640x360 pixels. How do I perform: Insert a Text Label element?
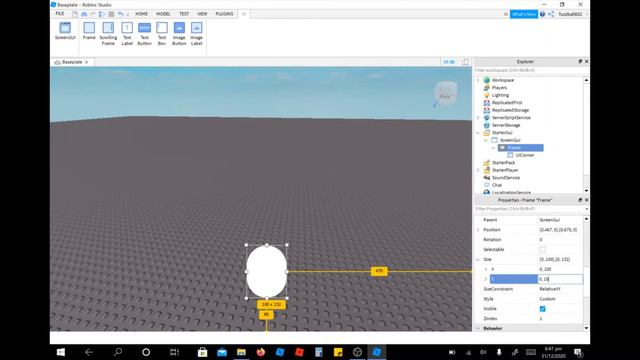pyautogui.click(x=127, y=33)
